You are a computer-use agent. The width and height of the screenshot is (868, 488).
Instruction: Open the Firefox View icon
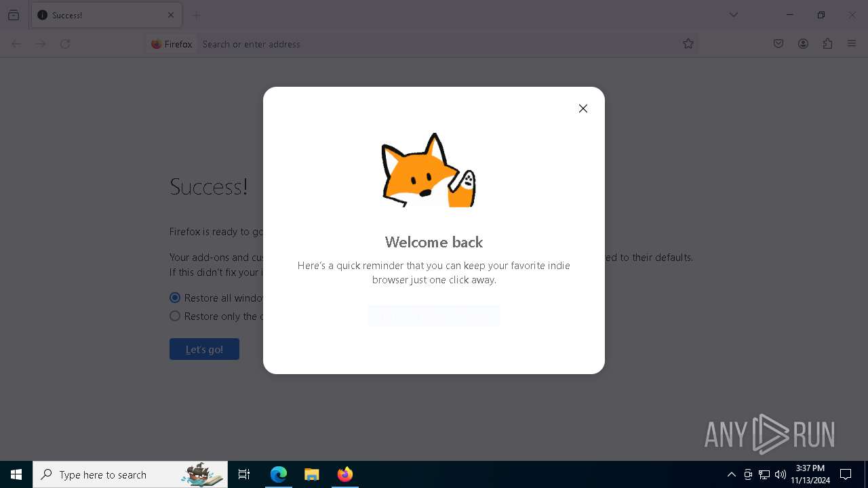[x=14, y=15]
